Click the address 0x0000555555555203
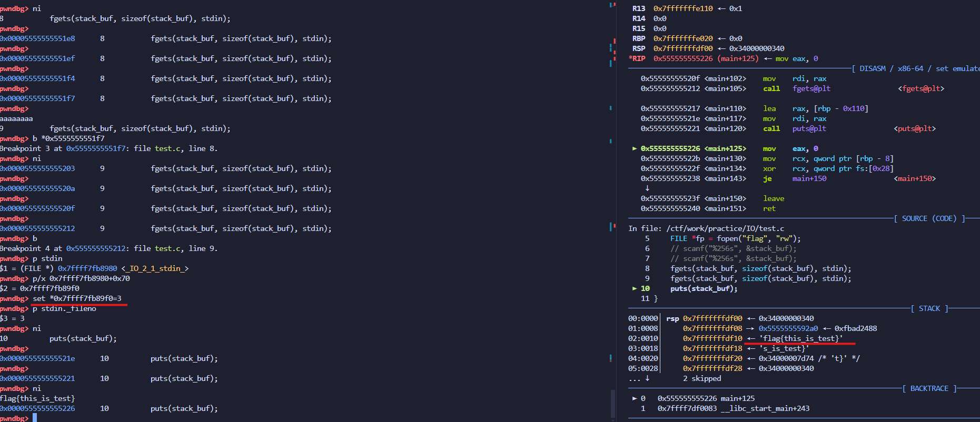Screen dimensions: 980x422 click(37, 168)
